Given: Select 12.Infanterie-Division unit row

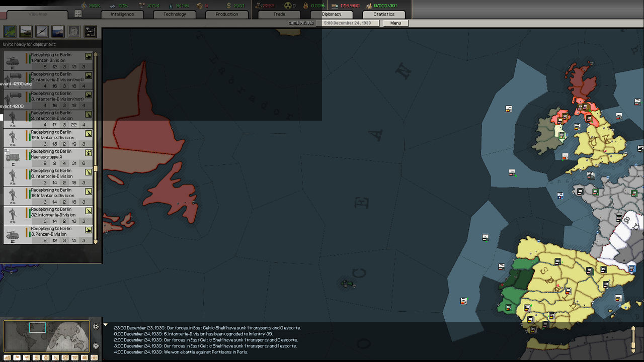Looking at the screenshot, I should click(x=48, y=138).
